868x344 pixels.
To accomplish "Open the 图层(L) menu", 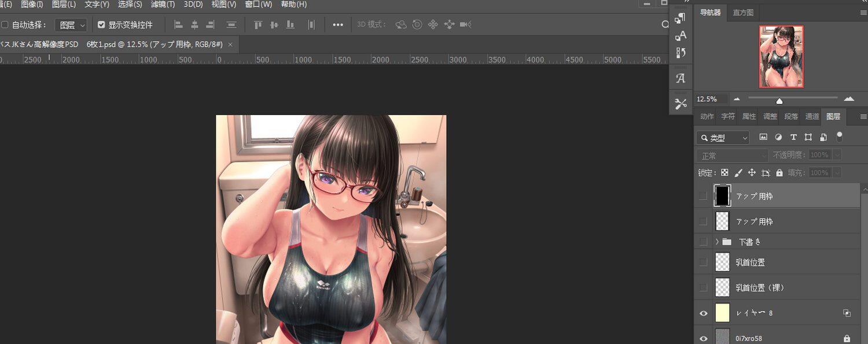I will coord(64,4).
